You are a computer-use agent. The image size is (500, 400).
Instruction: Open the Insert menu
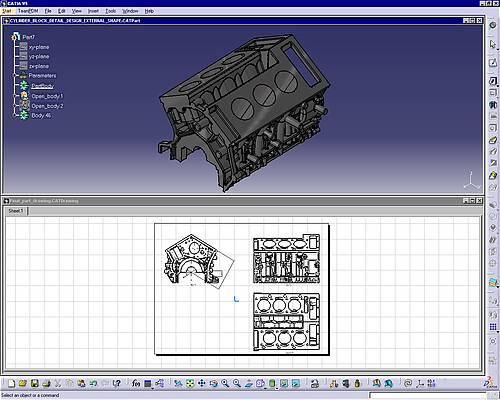pos(93,11)
